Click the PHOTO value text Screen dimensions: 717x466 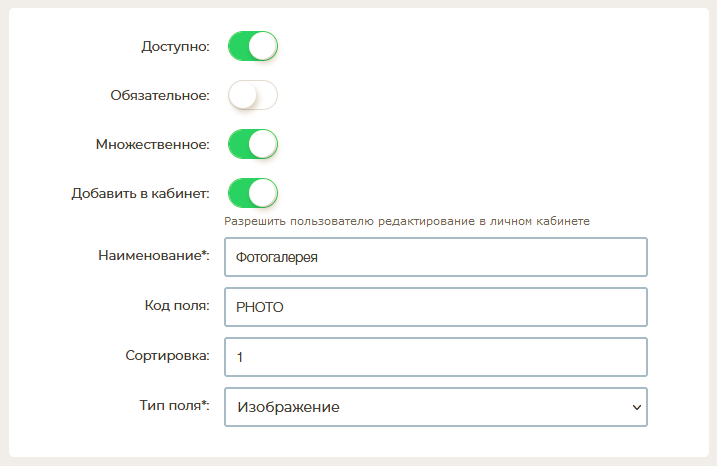pos(260,307)
